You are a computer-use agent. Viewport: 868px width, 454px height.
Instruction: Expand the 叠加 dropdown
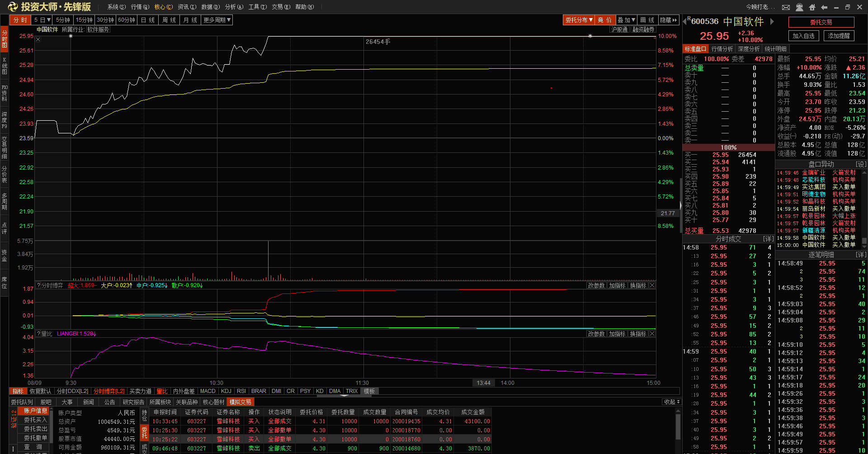click(x=627, y=20)
